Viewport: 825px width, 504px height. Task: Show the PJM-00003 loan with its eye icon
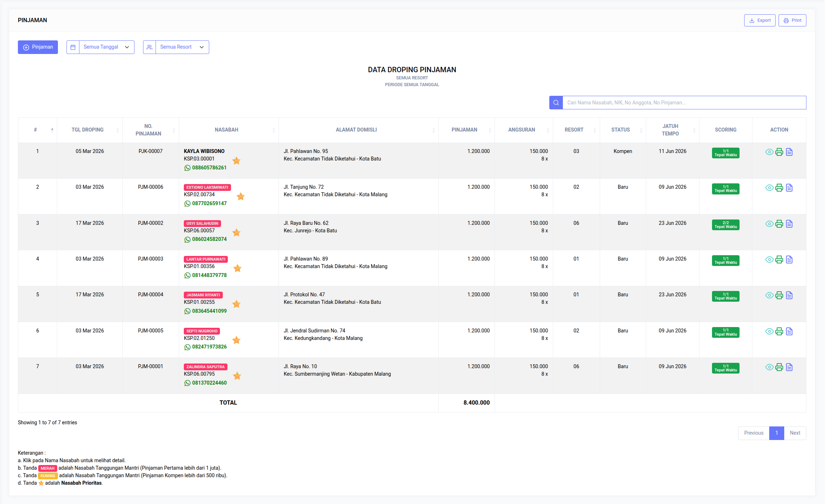tap(769, 260)
